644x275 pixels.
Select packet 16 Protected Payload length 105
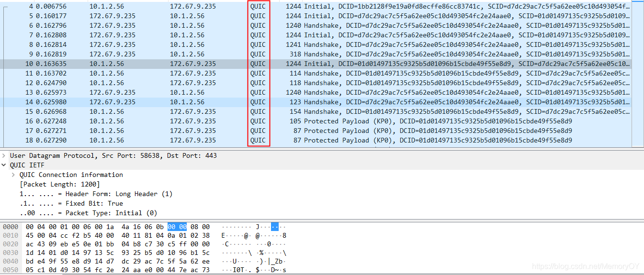tap(316, 121)
